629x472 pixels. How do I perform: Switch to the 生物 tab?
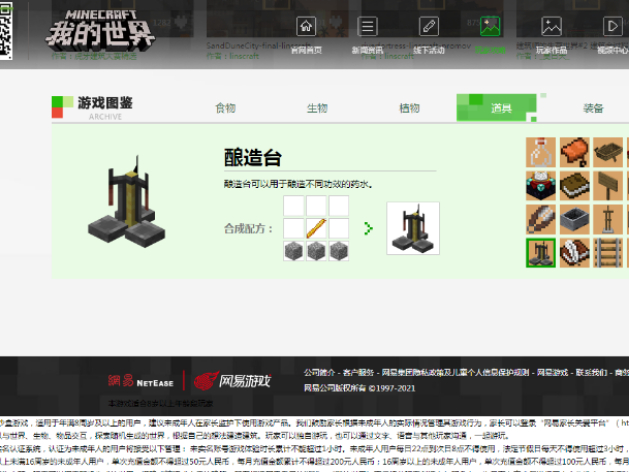tap(317, 108)
